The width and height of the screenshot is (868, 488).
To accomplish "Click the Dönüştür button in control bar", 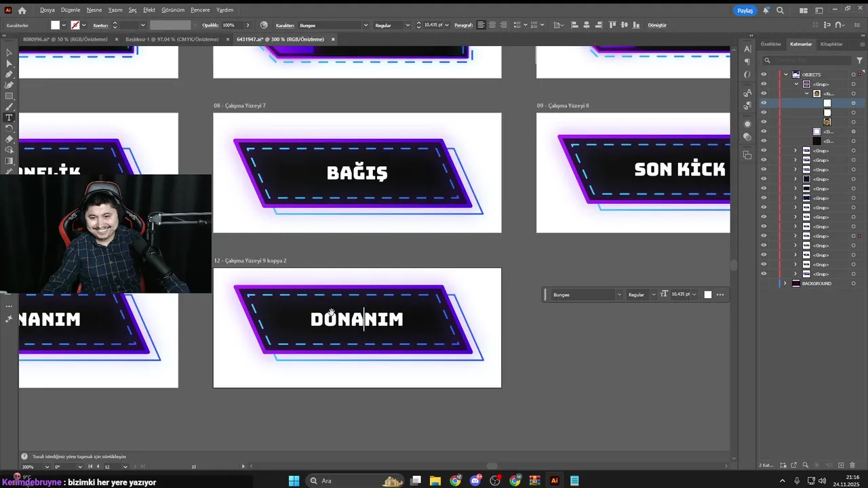I will (657, 25).
